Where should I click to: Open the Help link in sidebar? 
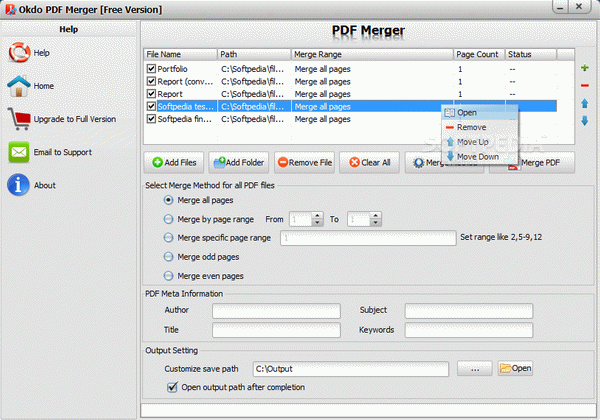point(41,53)
